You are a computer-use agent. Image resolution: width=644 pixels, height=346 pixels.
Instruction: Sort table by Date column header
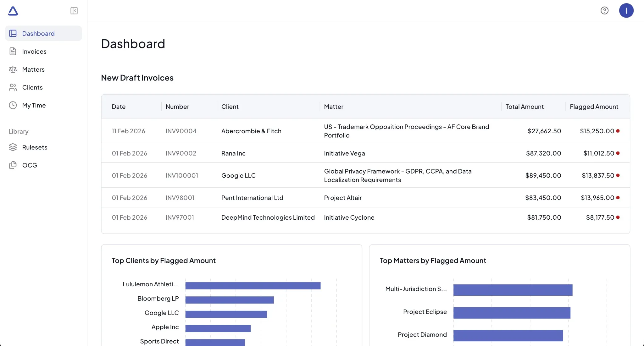click(119, 107)
